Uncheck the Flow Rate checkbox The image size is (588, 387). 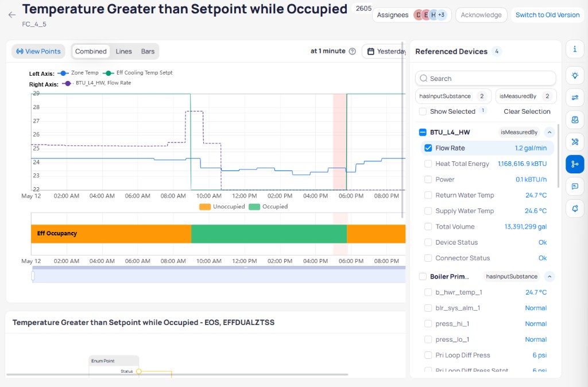click(428, 148)
